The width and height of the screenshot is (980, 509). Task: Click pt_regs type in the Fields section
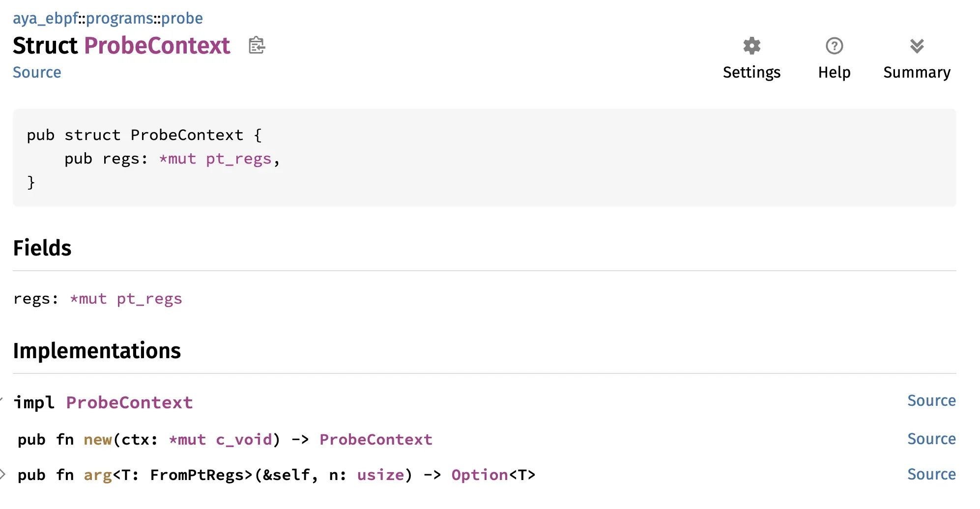tap(149, 299)
